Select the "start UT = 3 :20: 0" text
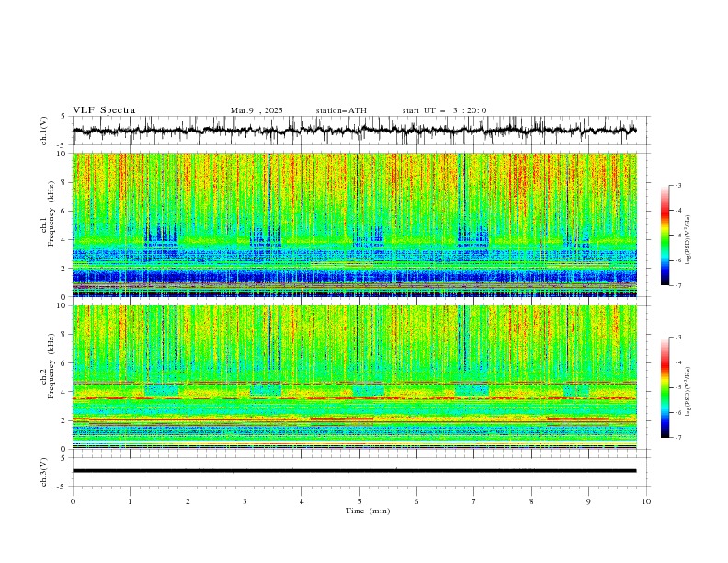 tap(444, 110)
